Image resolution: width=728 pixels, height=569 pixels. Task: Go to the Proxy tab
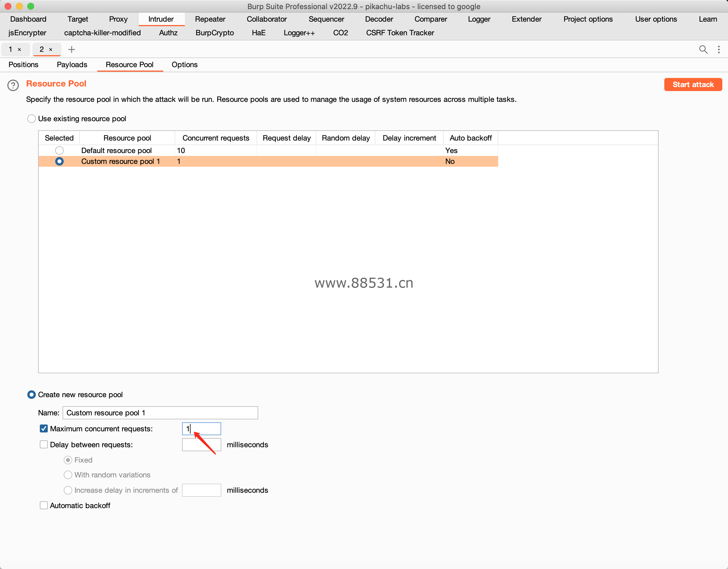[x=118, y=19]
